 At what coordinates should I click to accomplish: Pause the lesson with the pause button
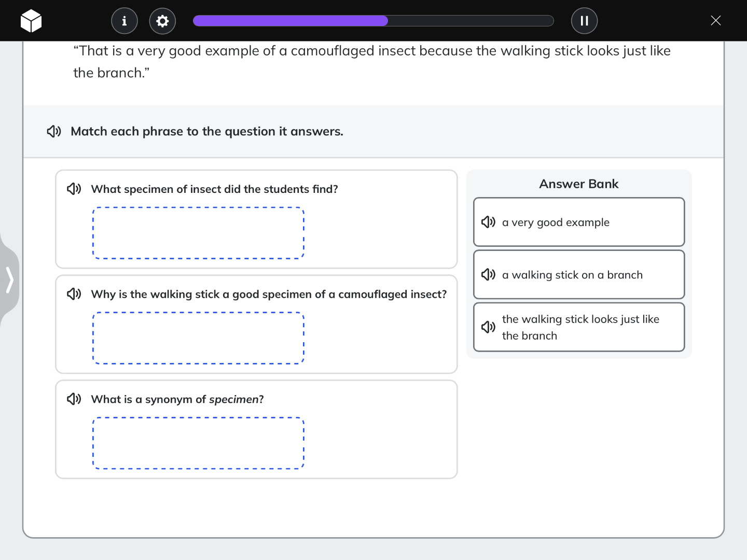584,21
